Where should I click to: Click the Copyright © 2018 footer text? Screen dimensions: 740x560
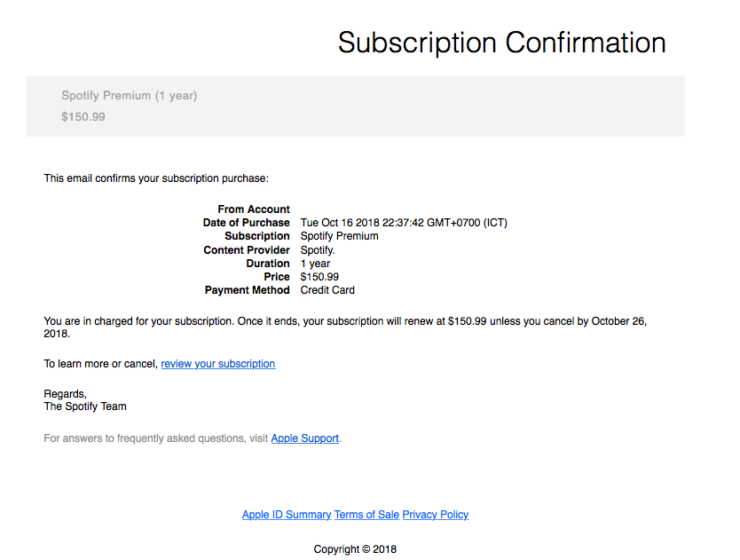pyautogui.click(x=355, y=549)
